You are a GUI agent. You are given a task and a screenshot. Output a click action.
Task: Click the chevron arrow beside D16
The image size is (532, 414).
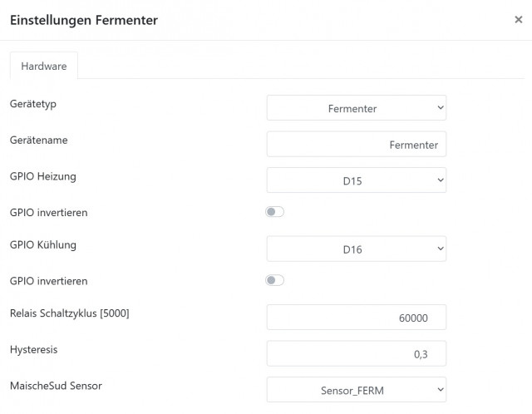[x=441, y=249]
